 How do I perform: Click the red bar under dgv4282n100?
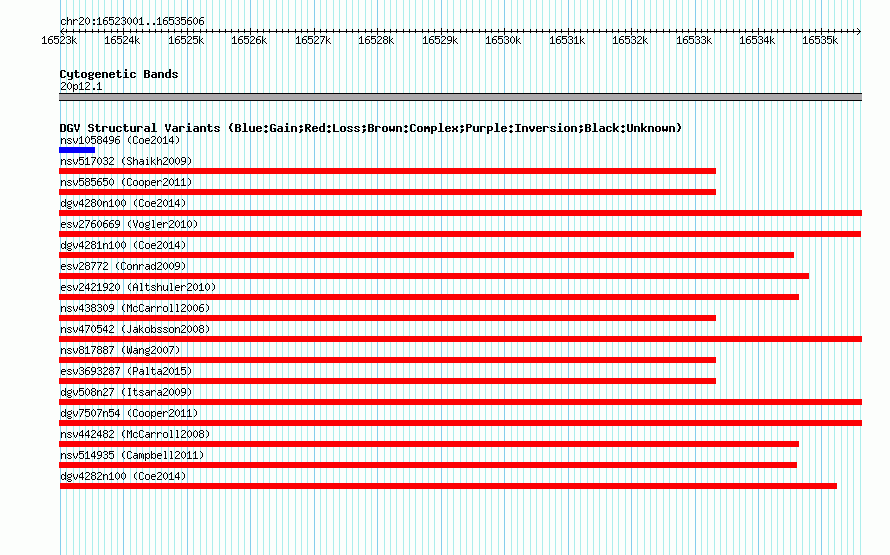click(448, 486)
